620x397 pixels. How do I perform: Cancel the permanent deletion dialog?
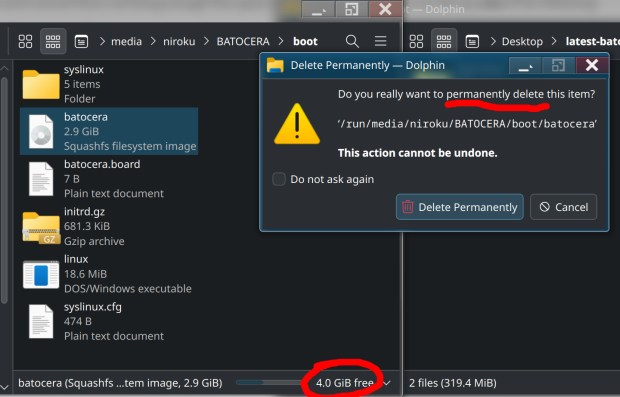pyautogui.click(x=563, y=207)
